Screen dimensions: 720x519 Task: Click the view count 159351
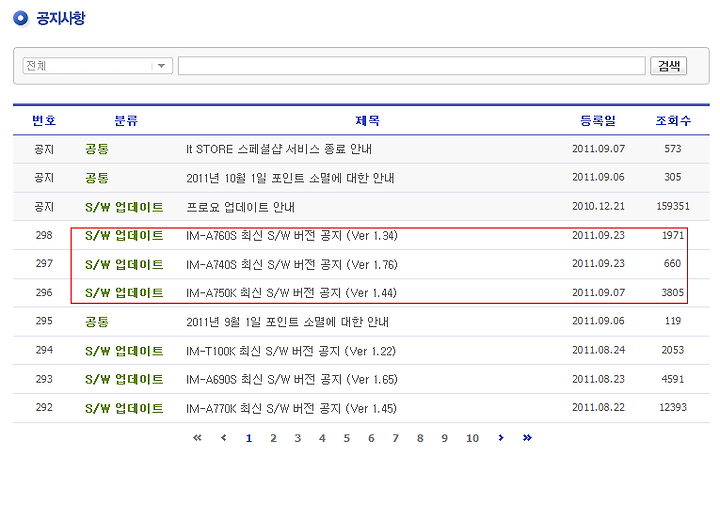click(673, 206)
